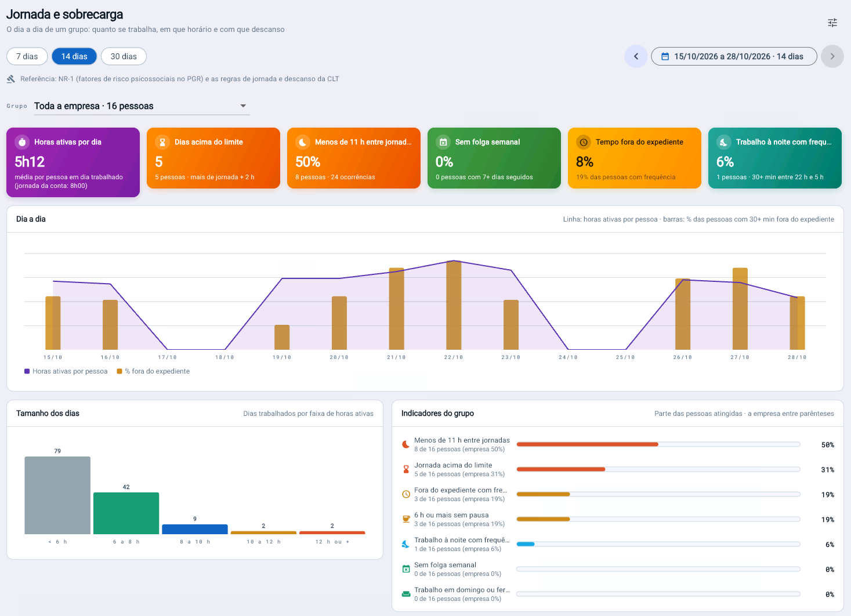
Task: Click the Trabalho à noite indicator progress bar
Action: 658,545
